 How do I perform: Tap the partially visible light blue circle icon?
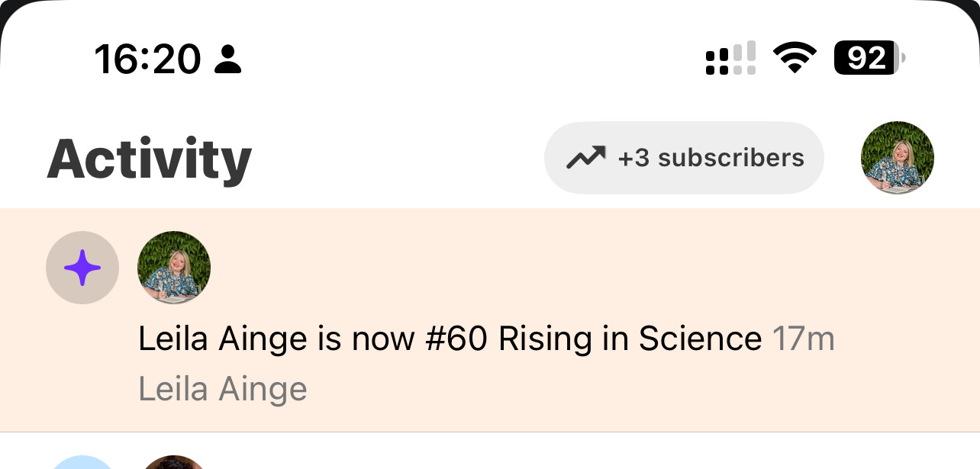(82, 462)
